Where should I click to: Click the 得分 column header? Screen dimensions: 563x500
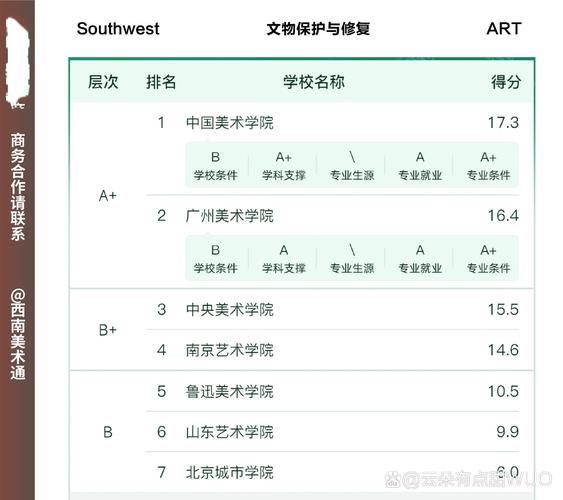click(506, 82)
